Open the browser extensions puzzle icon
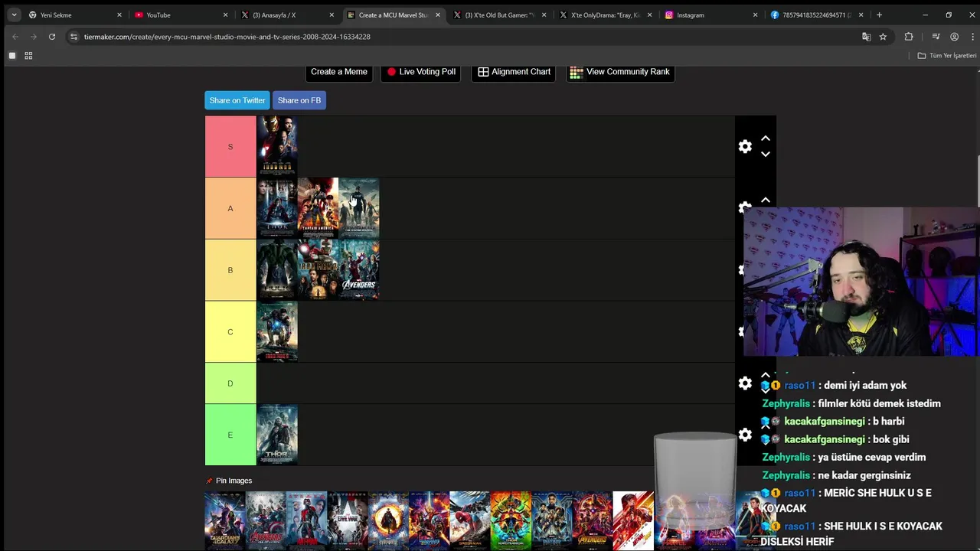The image size is (980, 551). pyautogui.click(x=909, y=36)
